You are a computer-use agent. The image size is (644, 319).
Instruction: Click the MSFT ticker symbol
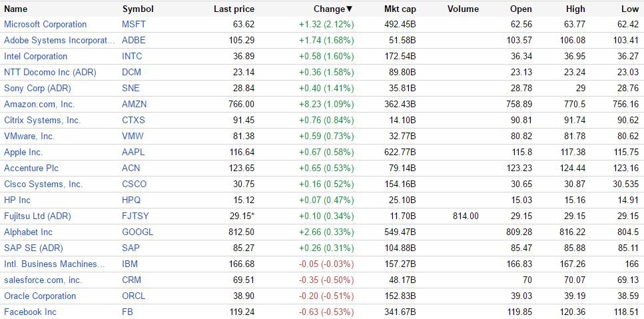tap(134, 25)
